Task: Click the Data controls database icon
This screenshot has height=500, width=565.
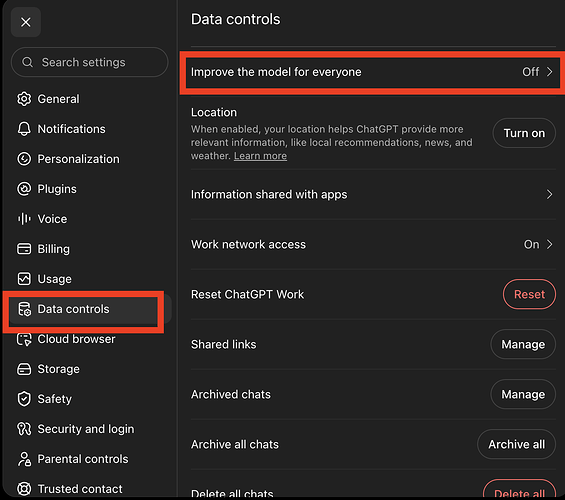Action: (x=24, y=309)
